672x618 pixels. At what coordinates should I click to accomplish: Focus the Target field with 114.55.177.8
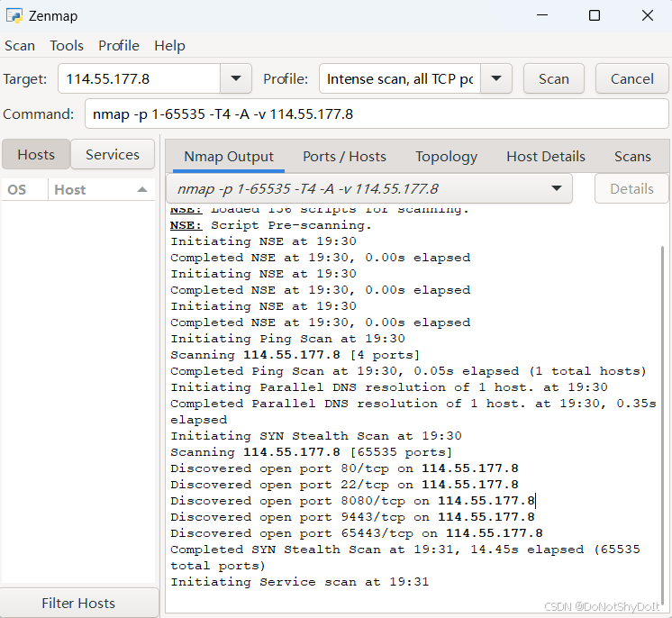(x=140, y=79)
